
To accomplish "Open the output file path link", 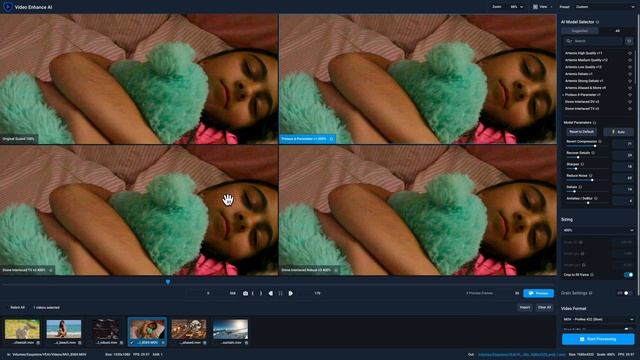I will coord(522,355).
